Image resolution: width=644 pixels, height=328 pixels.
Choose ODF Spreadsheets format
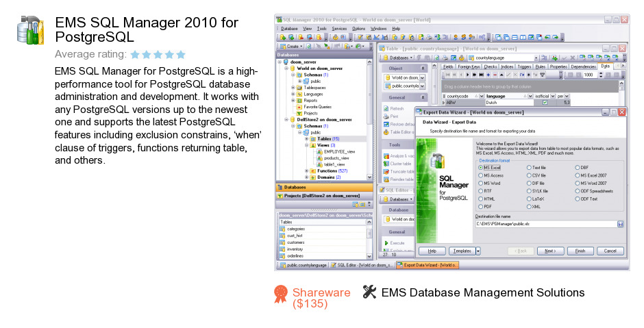point(594,191)
